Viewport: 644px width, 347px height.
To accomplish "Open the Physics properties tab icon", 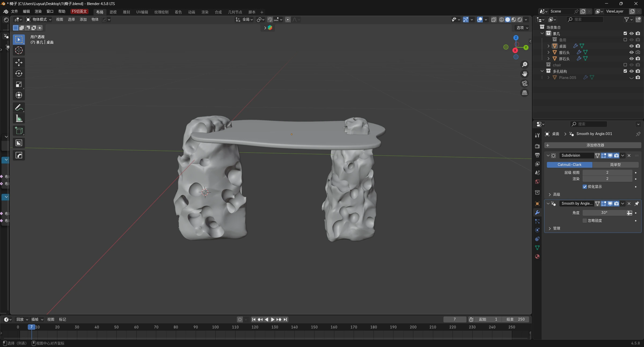I will point(537,230).
